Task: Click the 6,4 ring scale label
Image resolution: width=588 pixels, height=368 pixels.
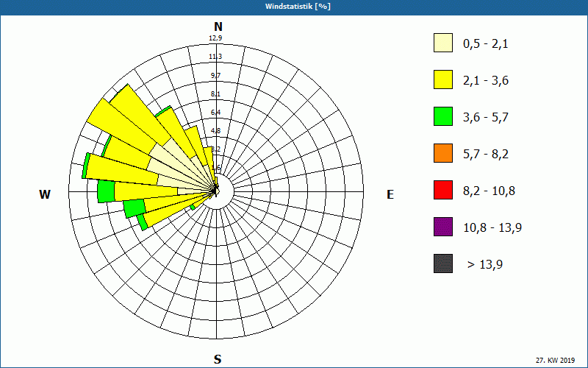Action: [215, 113]
